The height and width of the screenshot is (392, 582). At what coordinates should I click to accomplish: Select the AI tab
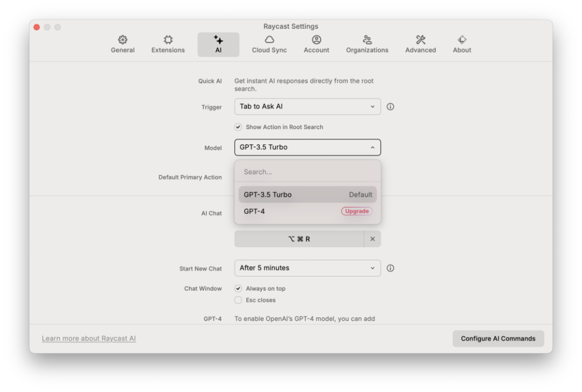pos(218,45)
